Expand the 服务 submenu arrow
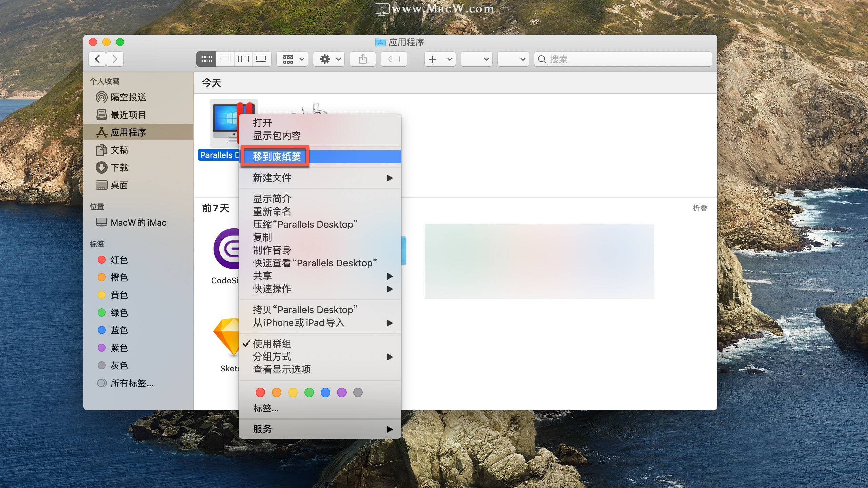The height and width of the screenshot is (488, 868). [x=390, y=429]
